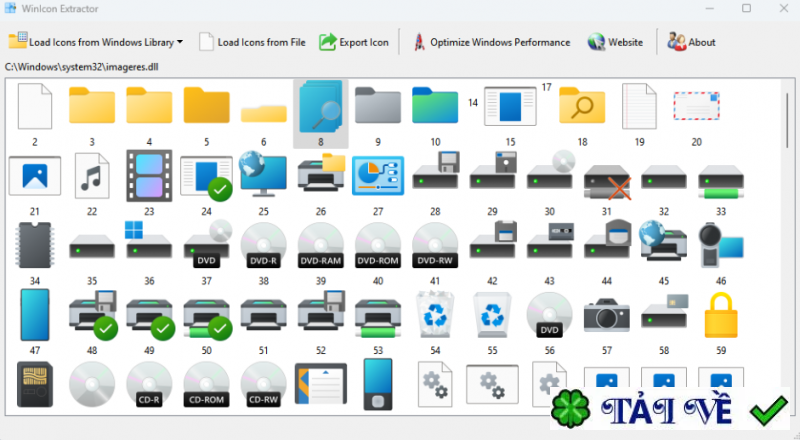Open the About dialog

click(x=691, y=42)
